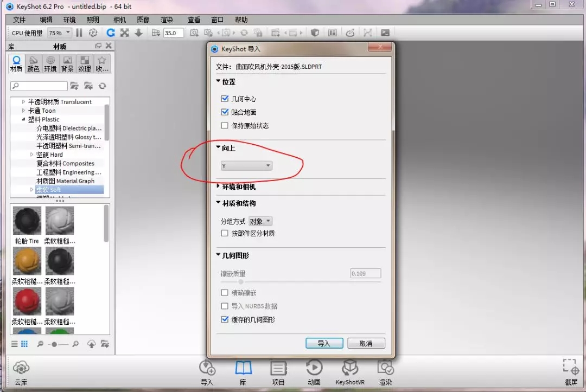The height and width of the screenshot is (392, 586).
Task: Open the 编辑 menu
Action: (x=46, y=20)
